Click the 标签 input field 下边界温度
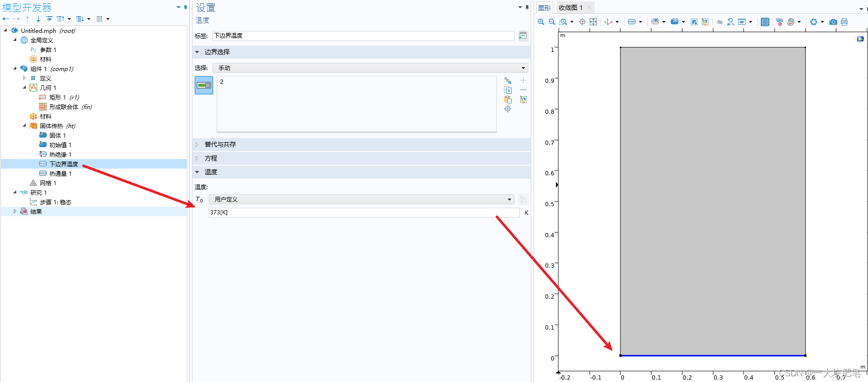Image resolution: width=868 pixels, height=382 pixels. coord(363,36)
